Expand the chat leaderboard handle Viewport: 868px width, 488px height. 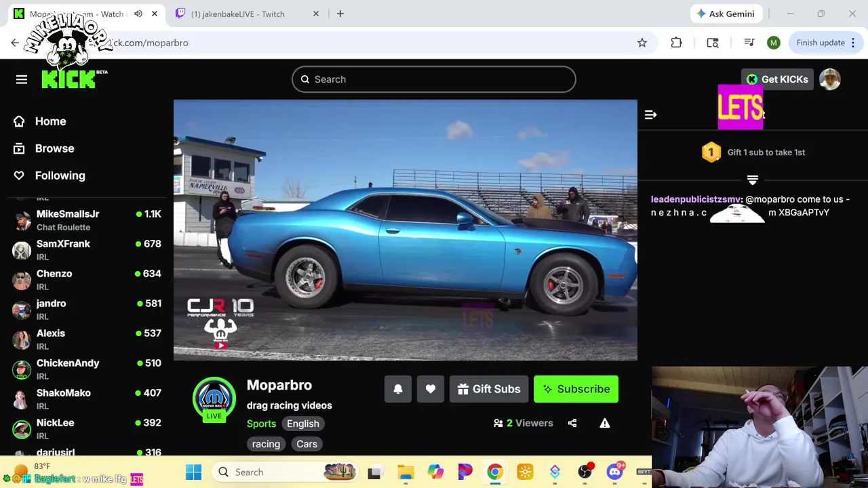[x=752, y=180]
